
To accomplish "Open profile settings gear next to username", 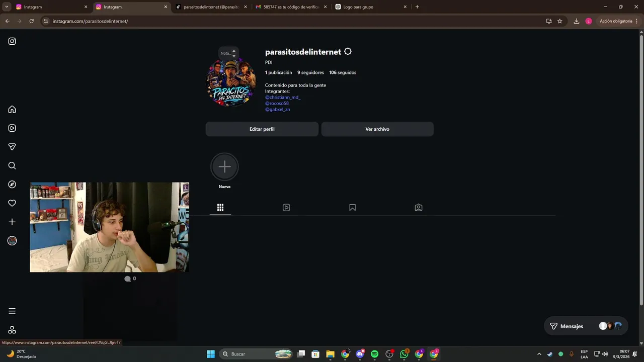I will coord(348,52).
